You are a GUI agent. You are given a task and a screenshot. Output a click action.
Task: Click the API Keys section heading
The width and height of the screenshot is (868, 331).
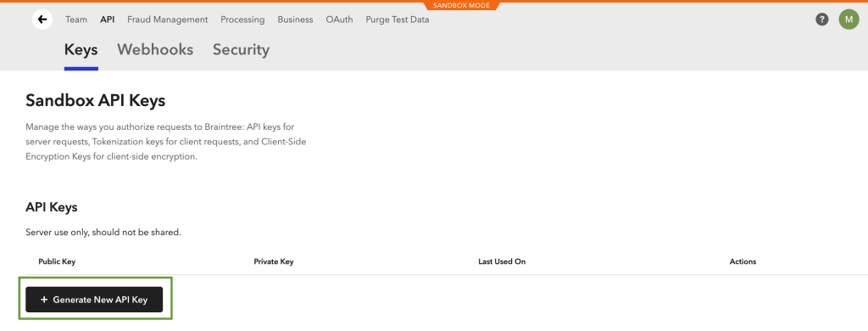coord(52,207)
